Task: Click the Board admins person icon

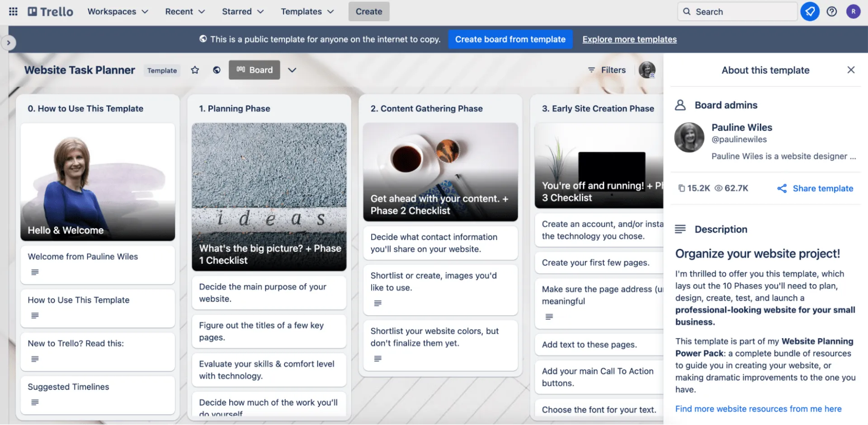Action: [680, 105]
